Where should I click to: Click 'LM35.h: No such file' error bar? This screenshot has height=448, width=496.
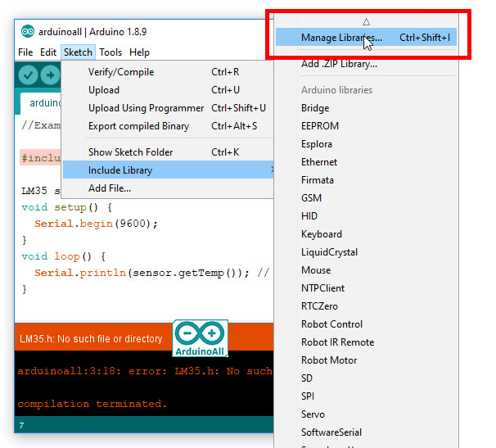91,339
